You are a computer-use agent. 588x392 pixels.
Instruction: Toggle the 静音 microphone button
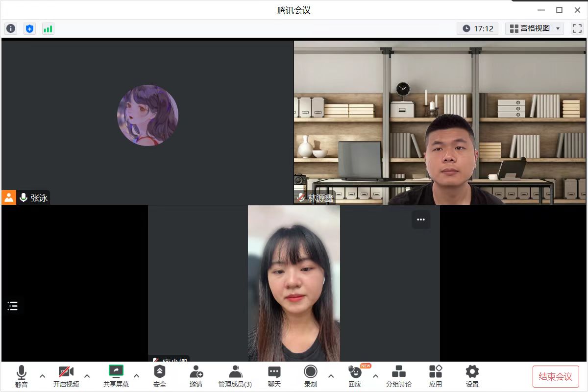(22, 376)
